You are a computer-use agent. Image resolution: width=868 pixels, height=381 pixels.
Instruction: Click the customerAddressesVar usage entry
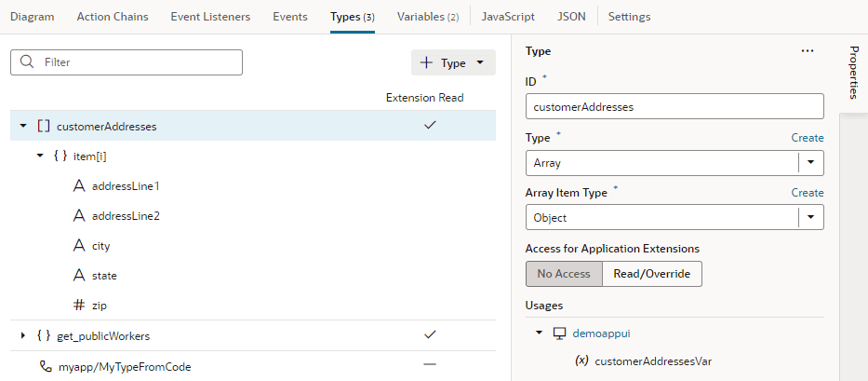[x=653, y=361]
